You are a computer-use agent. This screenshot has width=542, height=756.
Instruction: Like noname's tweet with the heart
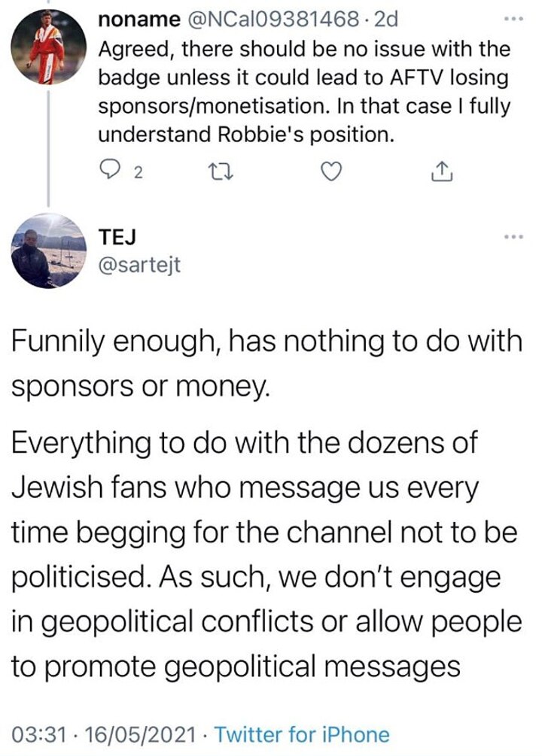click(328, 173)
